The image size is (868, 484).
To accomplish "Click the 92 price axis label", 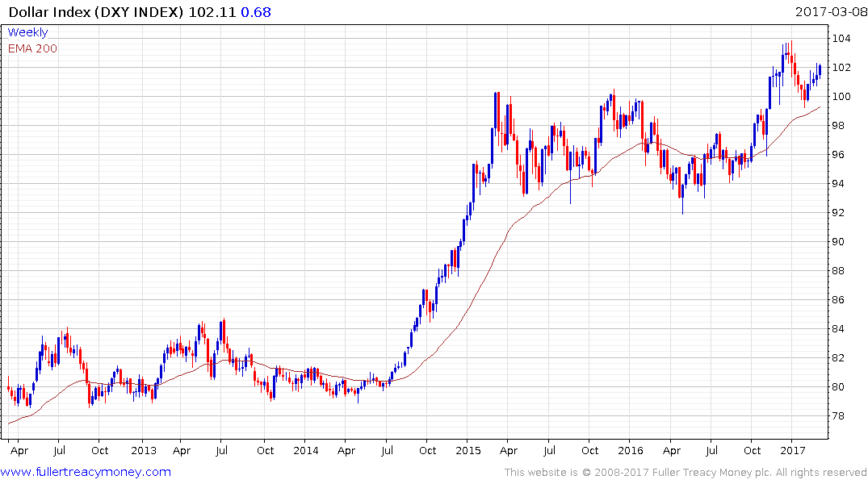I will [839, 212].
